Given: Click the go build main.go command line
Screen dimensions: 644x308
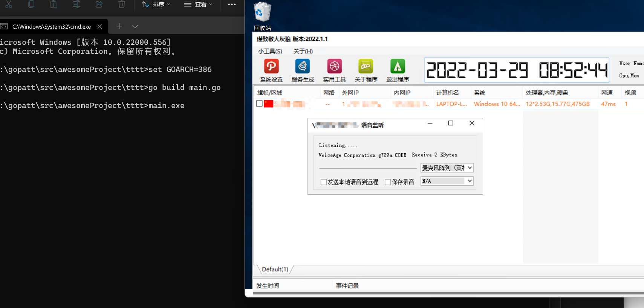Looking at the screenshot, I should pyautogui.click(x=110, y=87).
